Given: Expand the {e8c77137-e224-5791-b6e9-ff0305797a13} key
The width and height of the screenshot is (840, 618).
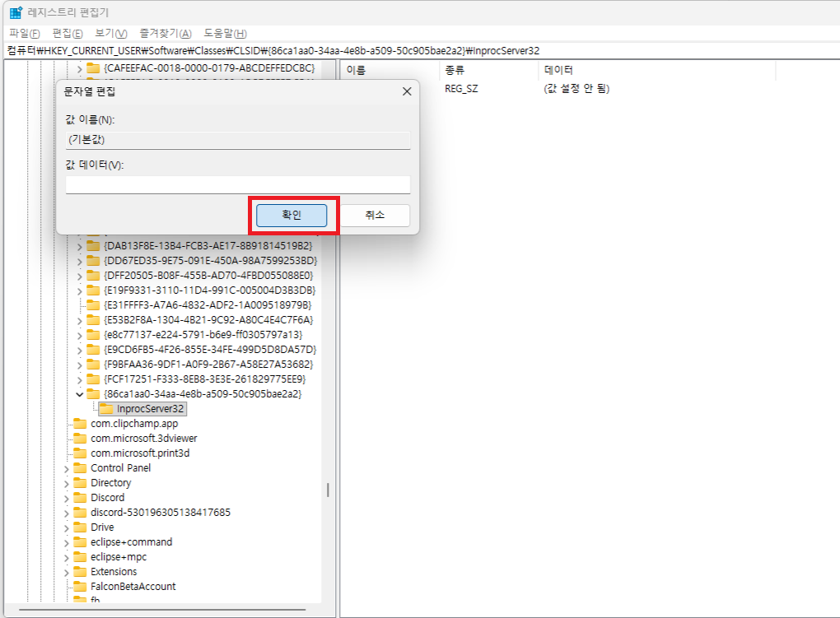Looking at the screenshot, I should tap(79, 335).
